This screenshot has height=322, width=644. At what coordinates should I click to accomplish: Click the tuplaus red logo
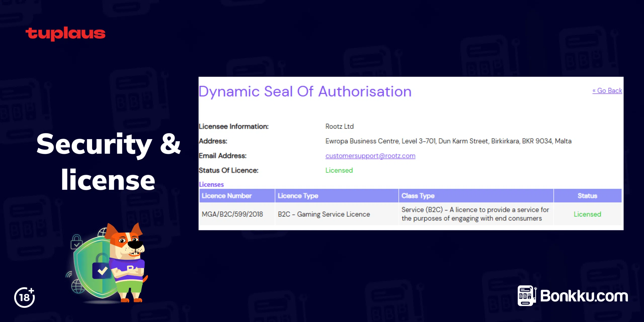click(65, 34)
